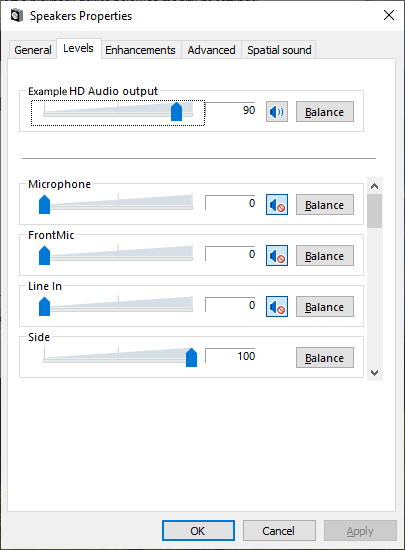Go to the Advanced tab
The image size is (405, 550).
211,50
